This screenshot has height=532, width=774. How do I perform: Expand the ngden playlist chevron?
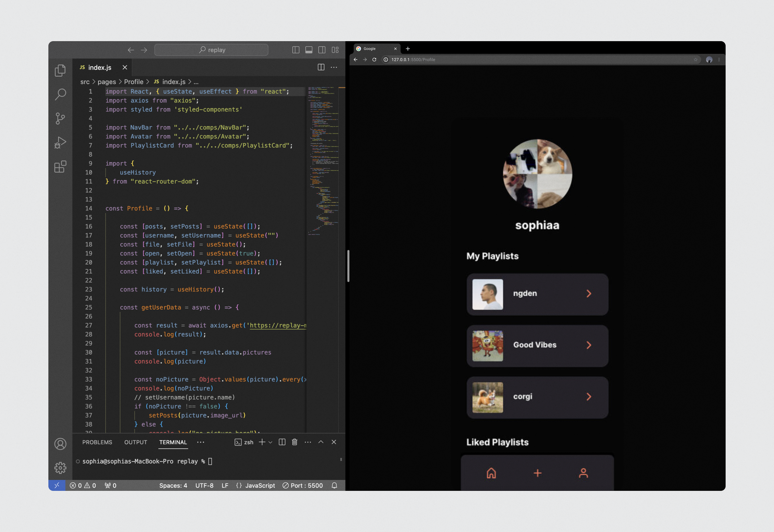589,293
